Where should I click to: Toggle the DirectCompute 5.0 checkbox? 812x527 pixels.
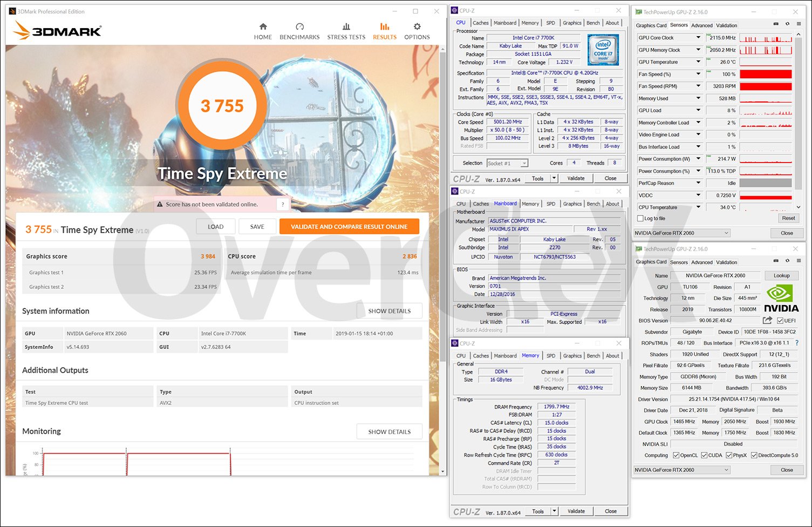754,455
